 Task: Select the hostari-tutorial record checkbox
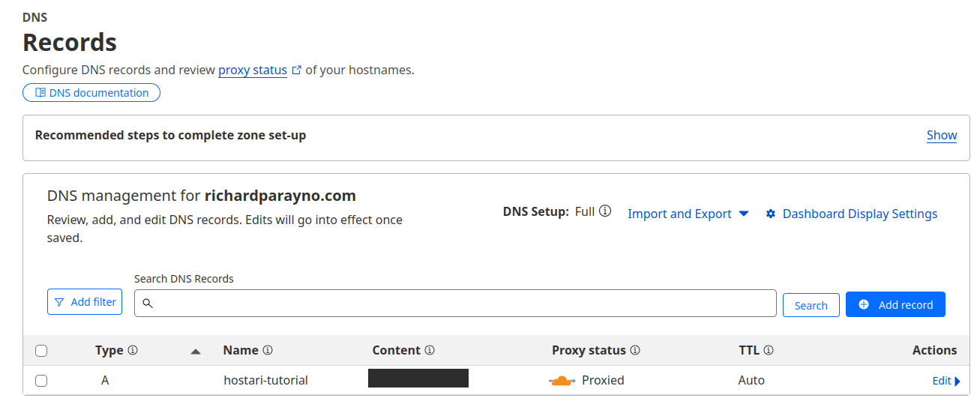(x=41, y=381)
